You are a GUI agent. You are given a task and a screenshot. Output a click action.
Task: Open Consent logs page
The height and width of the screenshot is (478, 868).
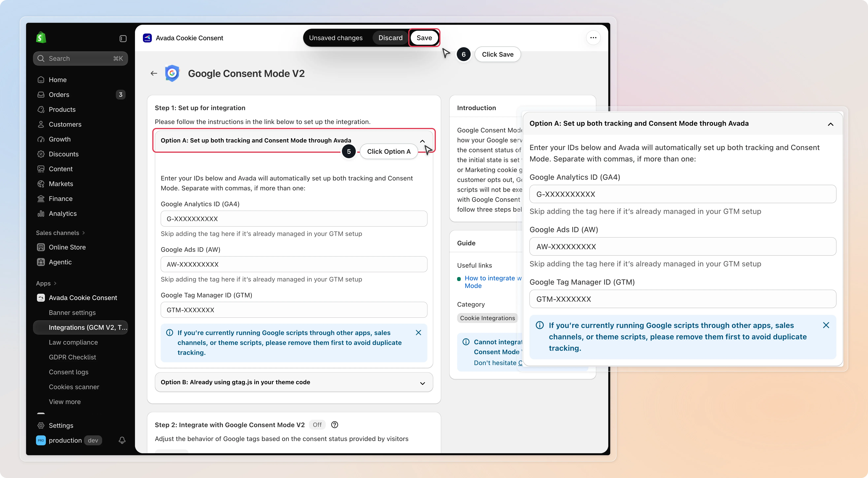pyautogui.click(x=68, y=372)
